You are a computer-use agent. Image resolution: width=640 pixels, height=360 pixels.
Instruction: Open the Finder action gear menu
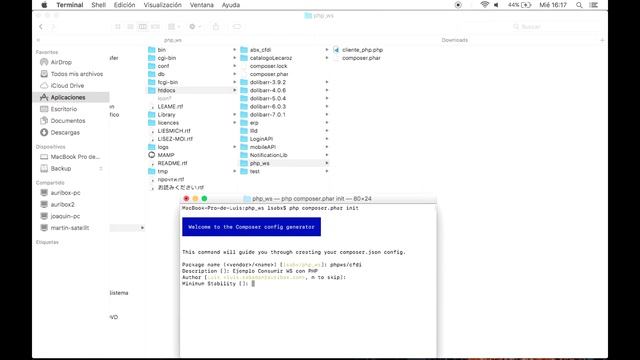tap(195, 27)
